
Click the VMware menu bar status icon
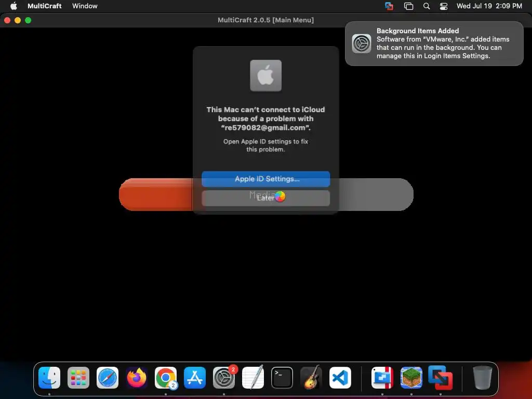tap(389, 6)
